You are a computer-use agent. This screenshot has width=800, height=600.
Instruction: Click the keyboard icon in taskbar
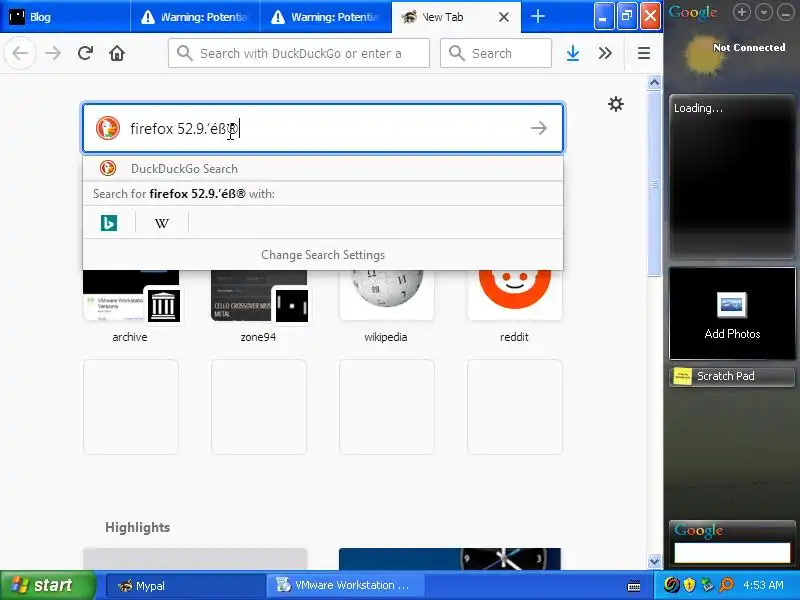point(634,586)
